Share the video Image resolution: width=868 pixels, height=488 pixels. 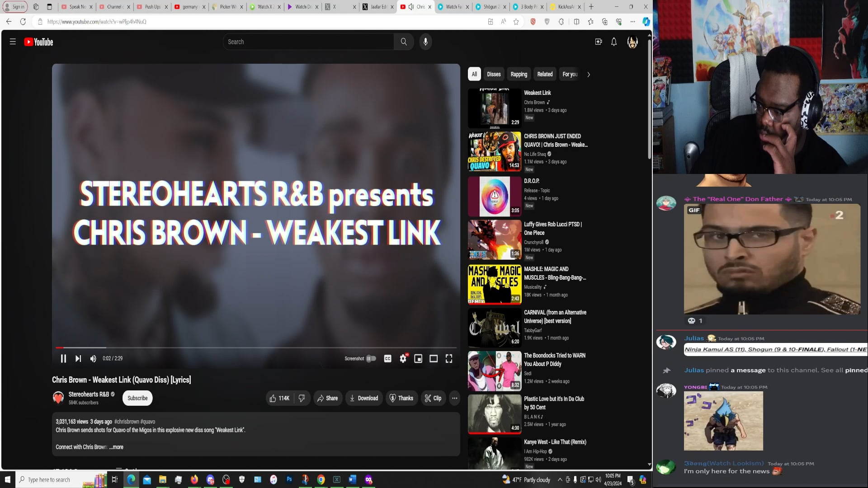pyautogui.click(x=328, y=398)
